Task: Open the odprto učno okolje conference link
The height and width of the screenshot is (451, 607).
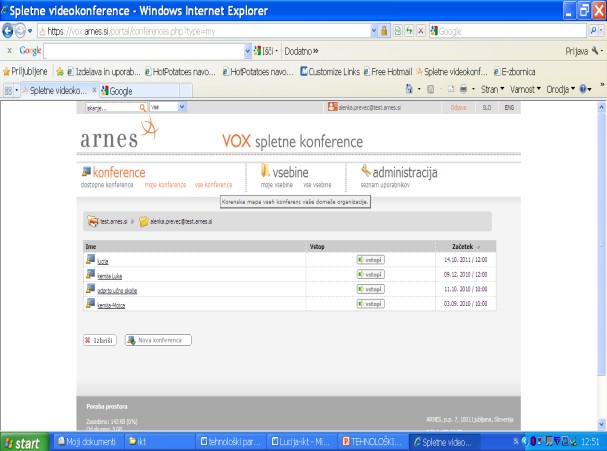Action: [x=119, y=288]
